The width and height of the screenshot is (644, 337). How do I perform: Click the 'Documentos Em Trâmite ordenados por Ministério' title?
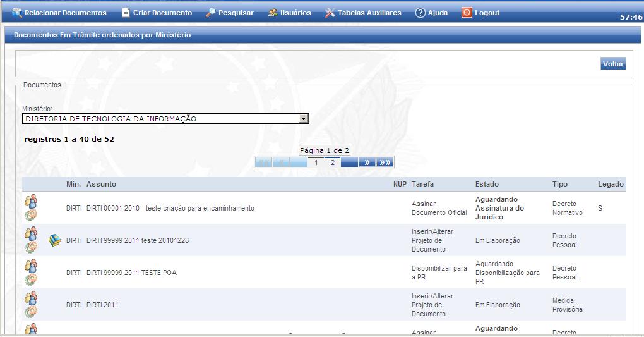(x=102, y=35)
